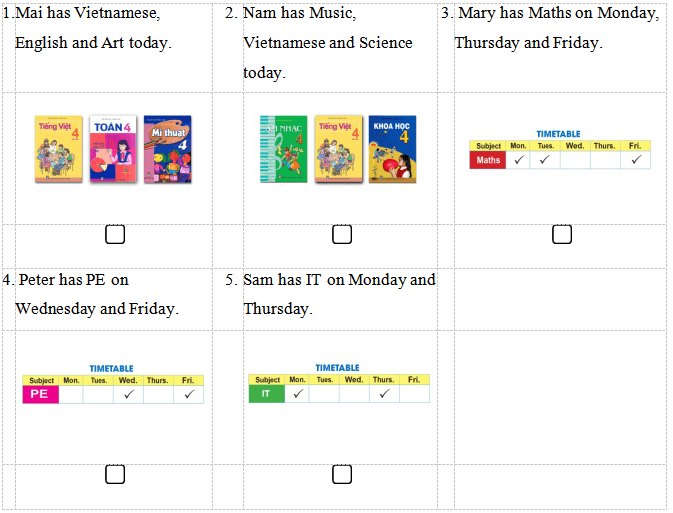Image resolution: width=673 pixels, height=513 pixels.
Task: Check the box below Mary's Maths timetable
Action: tap(562, 234)
